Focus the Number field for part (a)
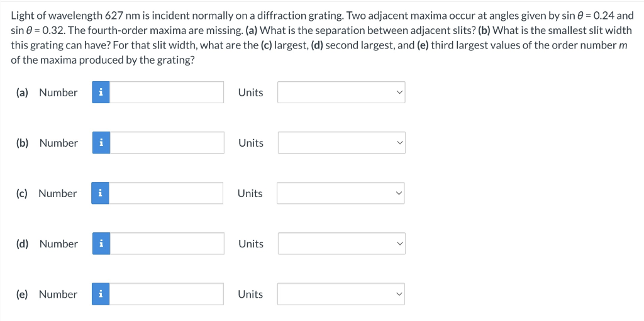 pyautogui.click(x=167, y=93)
